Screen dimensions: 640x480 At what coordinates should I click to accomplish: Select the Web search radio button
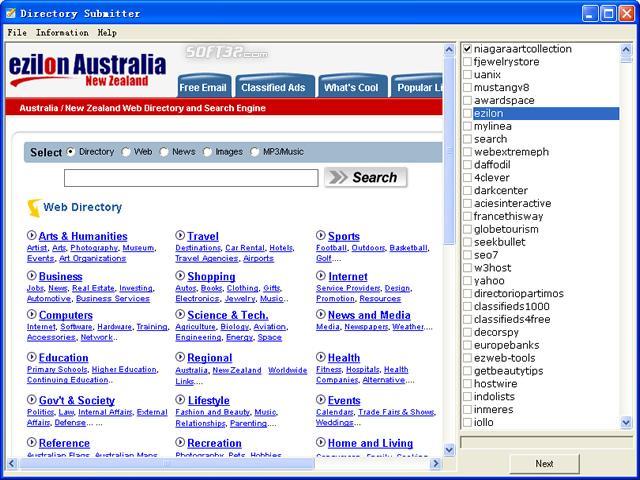click(126, 152)
